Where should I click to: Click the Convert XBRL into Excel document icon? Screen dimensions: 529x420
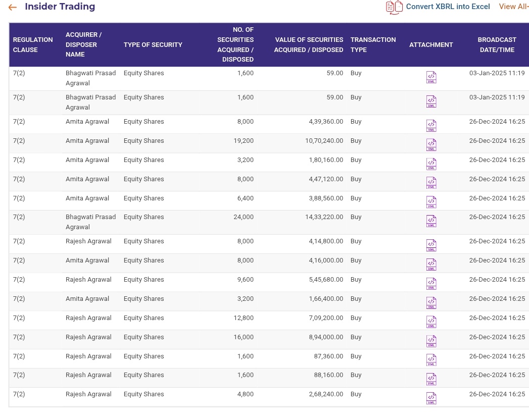(394, 7)
